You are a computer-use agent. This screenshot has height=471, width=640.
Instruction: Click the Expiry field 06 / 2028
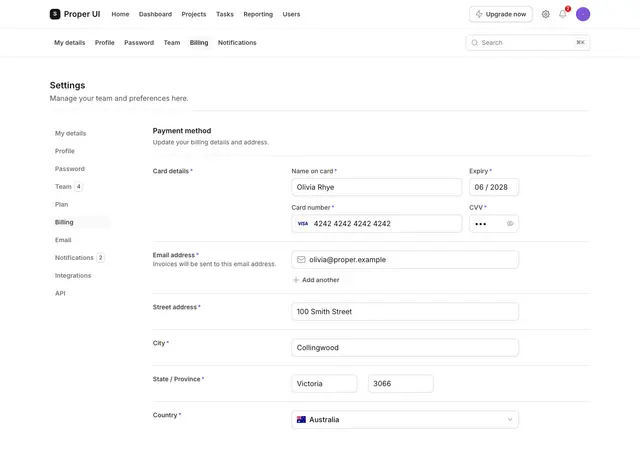[494, 187]
